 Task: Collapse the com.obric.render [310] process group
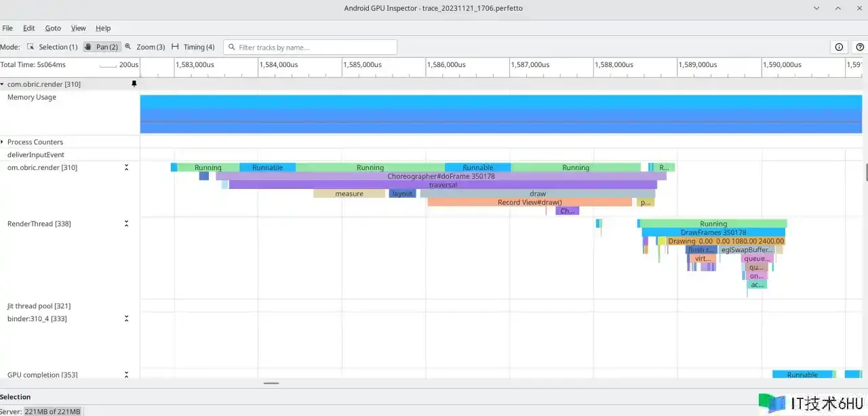coord(3,84)
